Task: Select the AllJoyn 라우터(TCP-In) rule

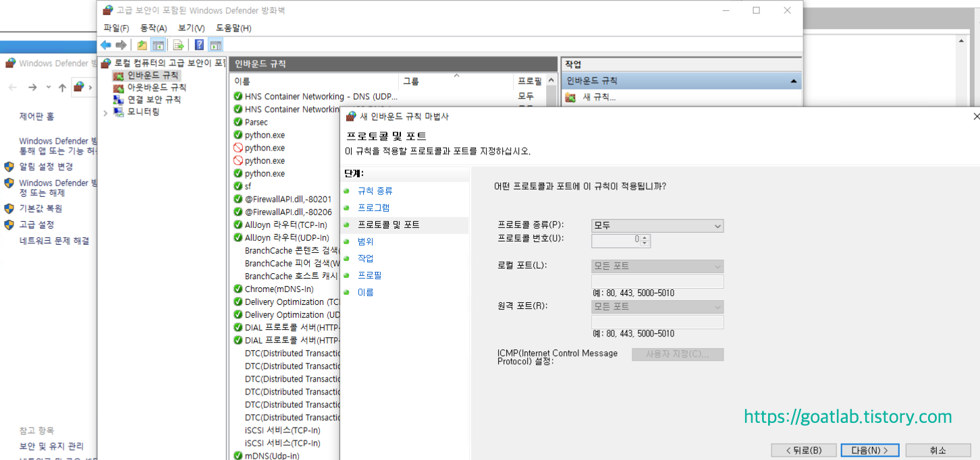Action: tap(287, 225)
